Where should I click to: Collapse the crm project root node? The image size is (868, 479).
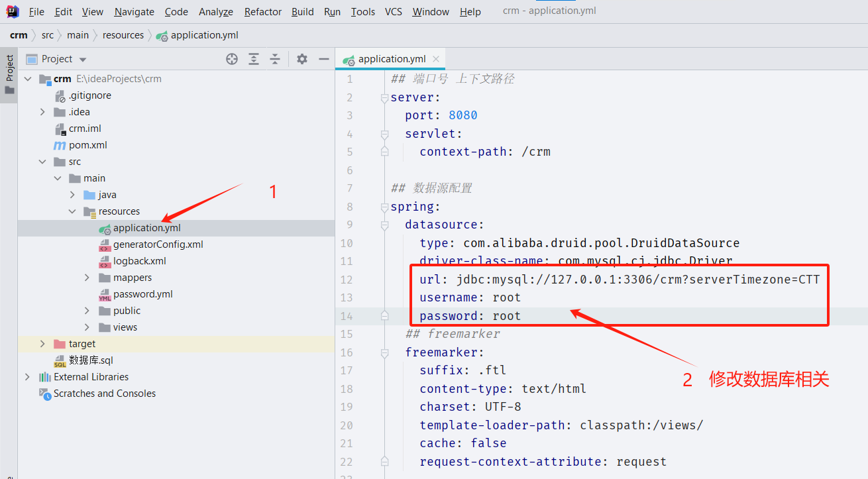tap(27, 79)
